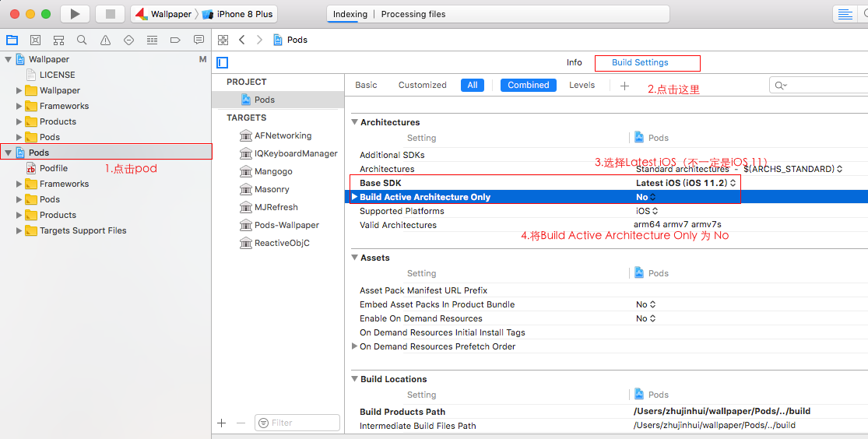Expand the Wallpaper group folder

[19, 90]
